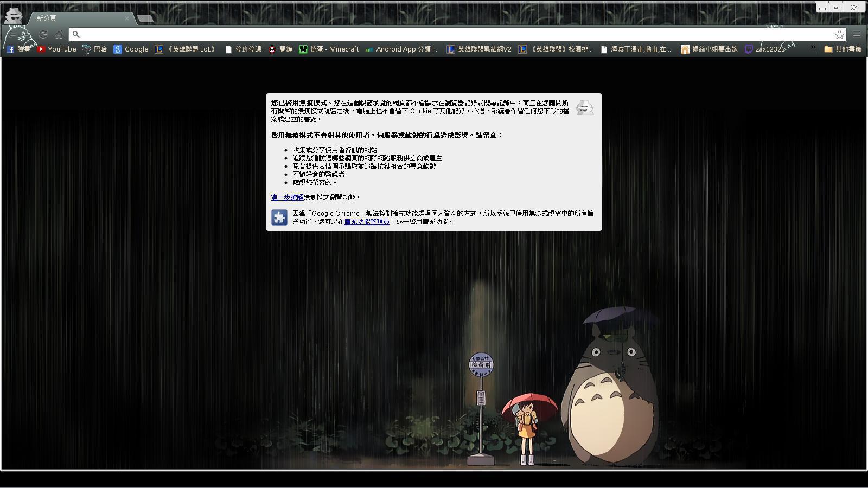Expand the 其他書籤 bookmarks folder
The image size is (868, 488).
tap(843, 49)
